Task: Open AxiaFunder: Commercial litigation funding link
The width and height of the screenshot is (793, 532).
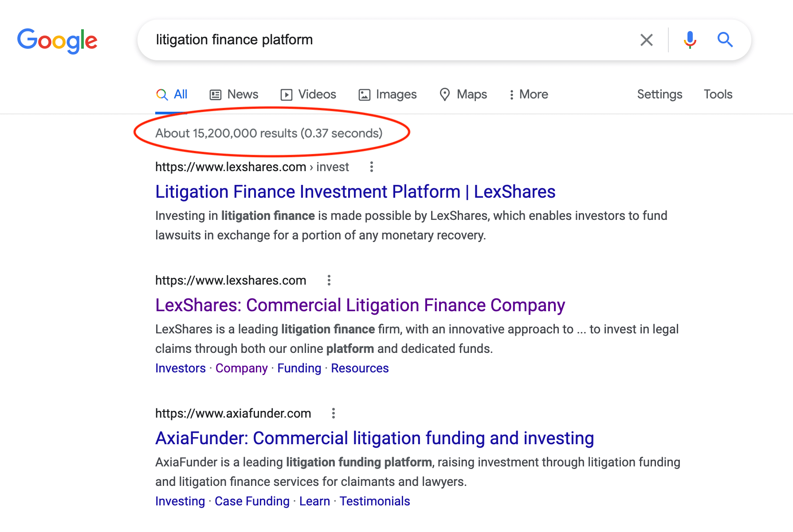Action: pyautogui.click(x=374, y=438)
